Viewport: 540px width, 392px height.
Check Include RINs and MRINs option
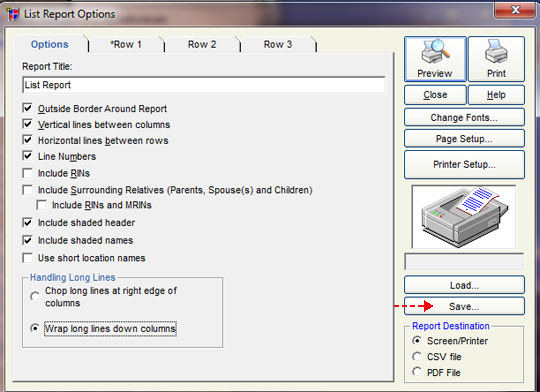click(x=42, y=205)
